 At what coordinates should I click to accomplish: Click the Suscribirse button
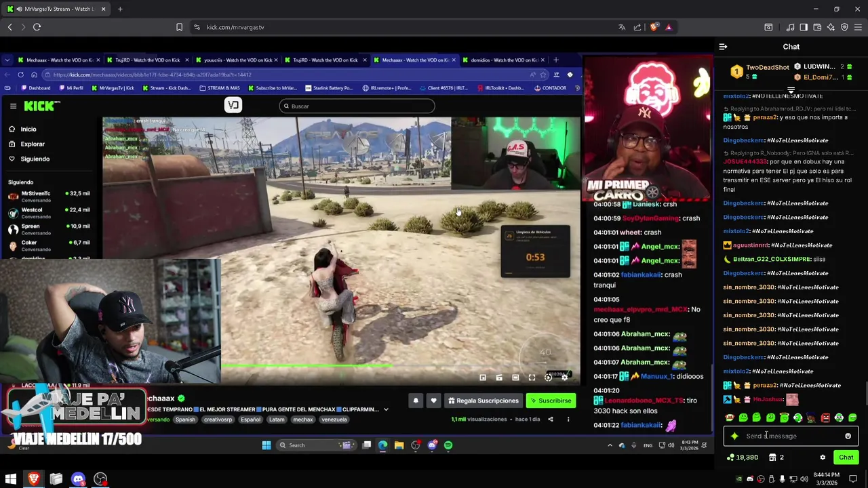click(551, 401)
